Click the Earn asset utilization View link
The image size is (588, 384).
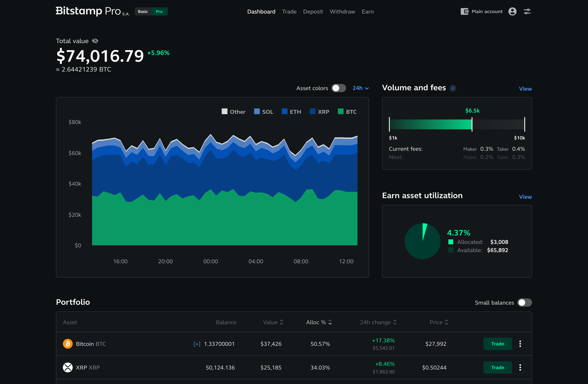(525, 197)
